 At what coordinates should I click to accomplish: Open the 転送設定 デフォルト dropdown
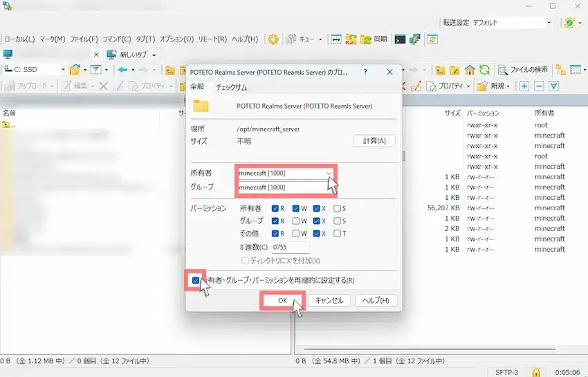[x=512, y=23]
